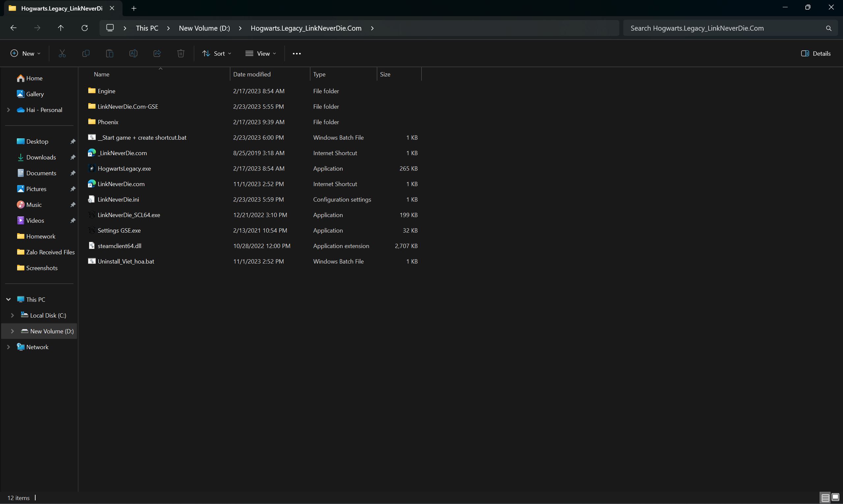
Task: Click the Share icon in toolbar
Action: click(157, 53)
